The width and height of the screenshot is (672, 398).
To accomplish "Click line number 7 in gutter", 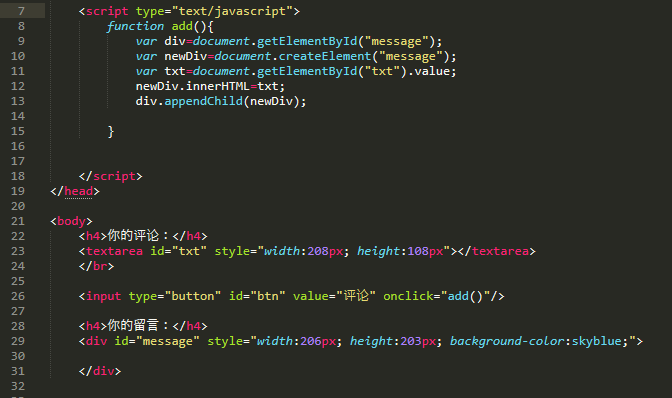I will click(x=21, y=11).
